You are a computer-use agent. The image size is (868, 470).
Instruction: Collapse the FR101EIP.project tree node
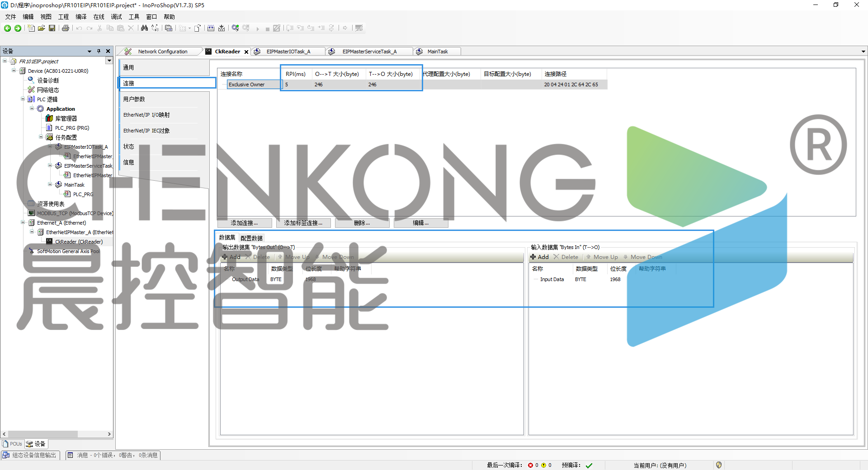(5, 61)
